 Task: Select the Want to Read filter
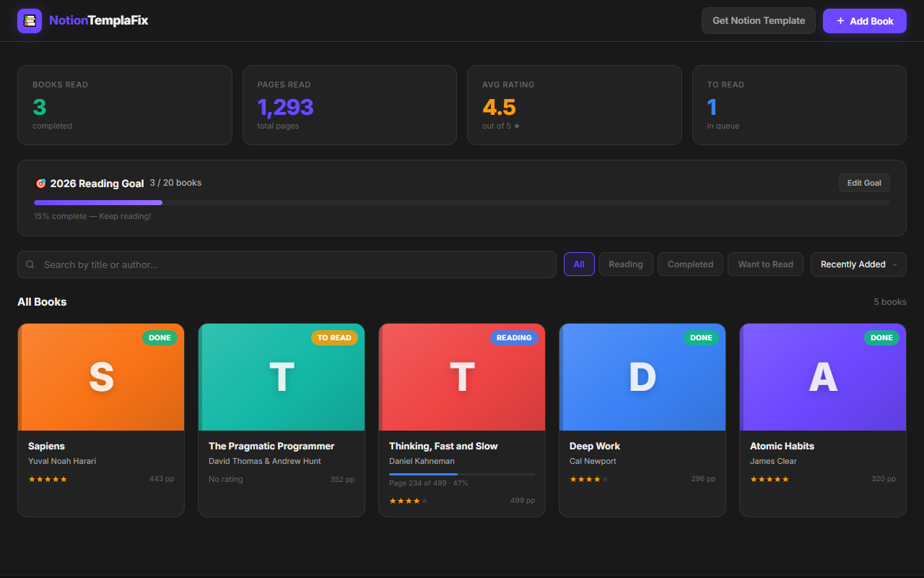[x=765, y=264]
